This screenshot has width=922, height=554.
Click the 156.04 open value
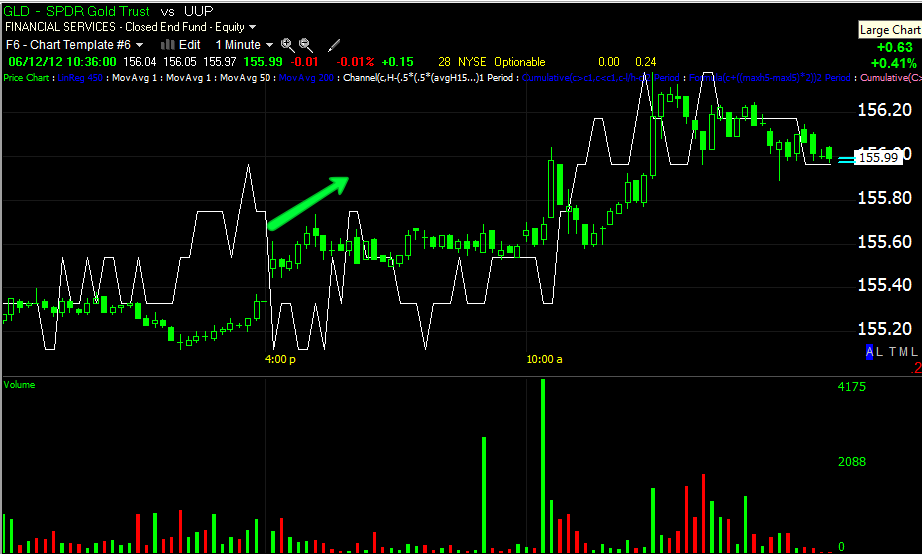139,62
